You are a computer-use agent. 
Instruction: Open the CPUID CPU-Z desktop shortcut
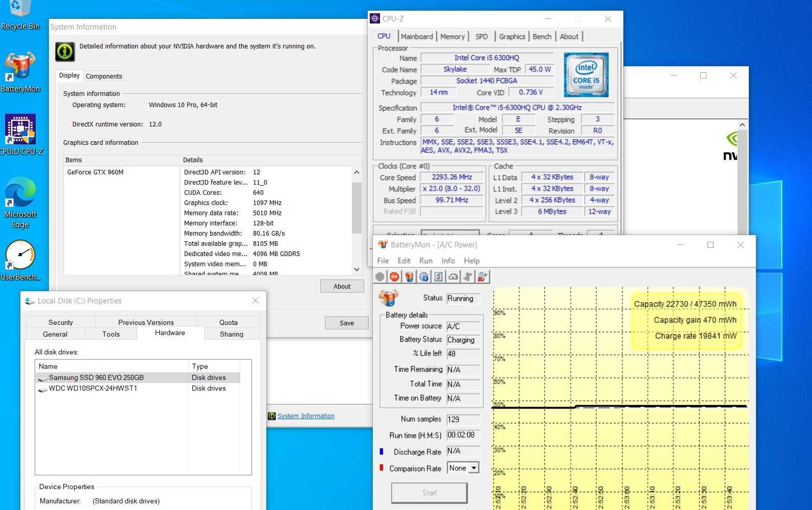(x=20, y=134)
